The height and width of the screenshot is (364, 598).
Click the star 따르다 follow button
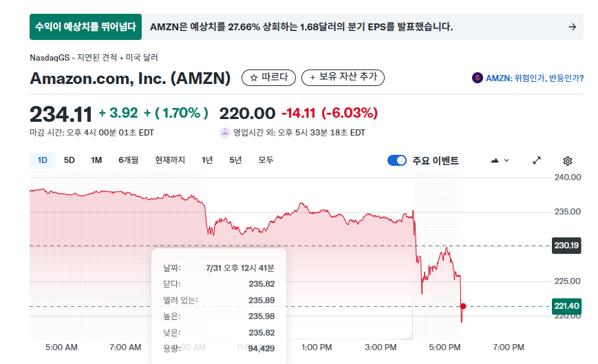click(x=268, y=78)
